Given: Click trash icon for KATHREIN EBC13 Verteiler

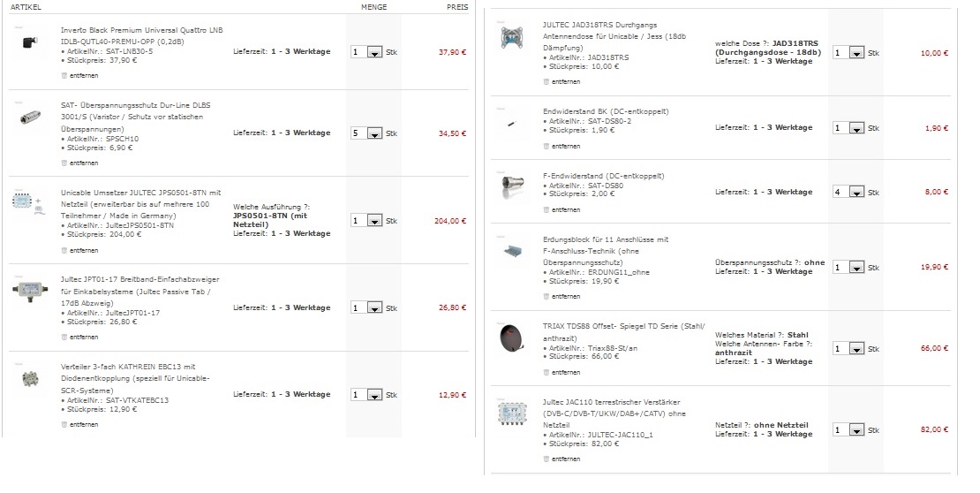Looking at the screenshot, I should pyautogui.click(x=64, y=424).
